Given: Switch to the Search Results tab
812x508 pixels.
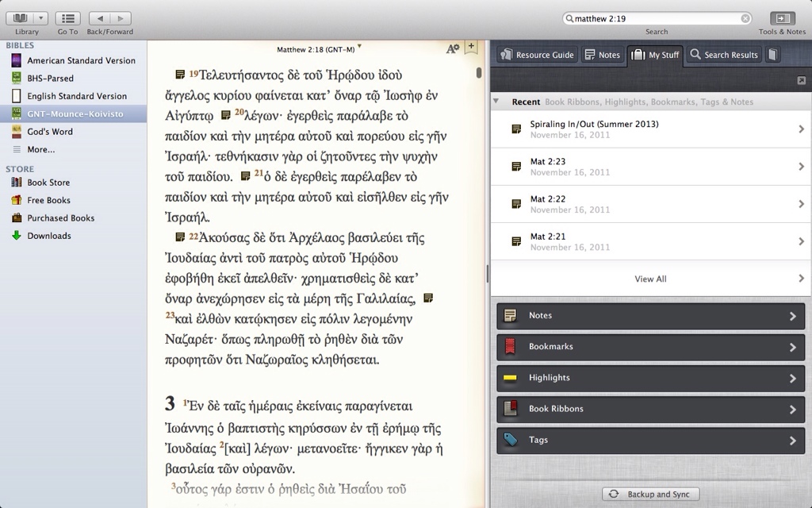Looking at the screenshot, I should [x=723, y=55].
